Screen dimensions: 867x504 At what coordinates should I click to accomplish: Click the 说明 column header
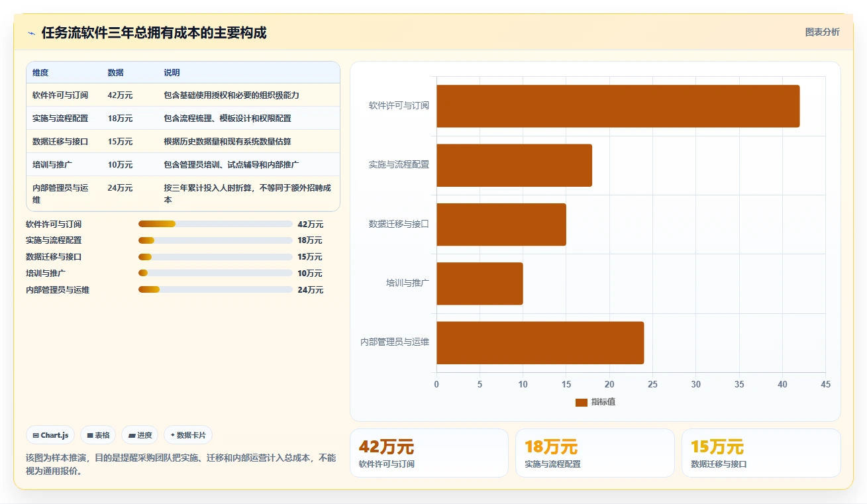pos(172,73)
